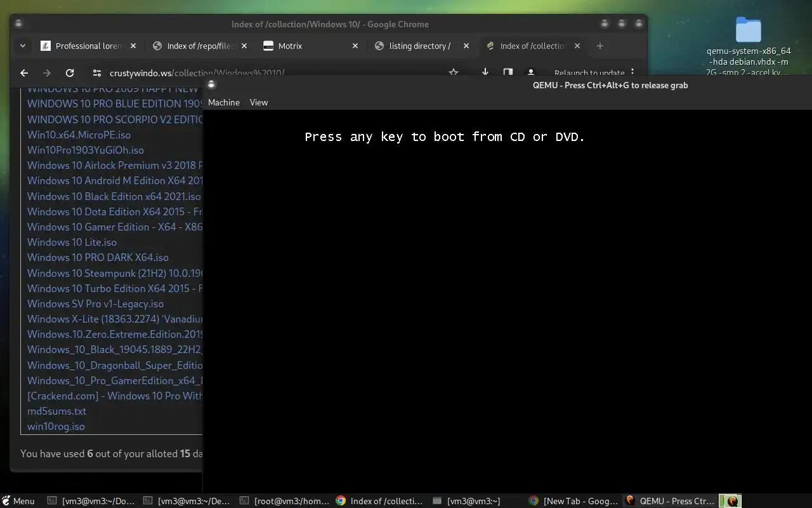812x508 pixels.
Task: Close the Motrix tab
Action: (355, 46)
